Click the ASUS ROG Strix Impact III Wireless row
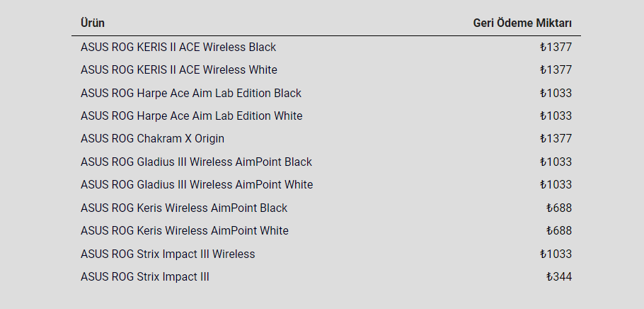 326,254
